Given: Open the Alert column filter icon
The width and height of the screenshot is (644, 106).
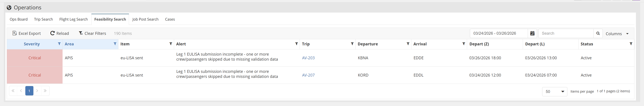Looking at the screenshot, I should pyautogui.click(x=297, y=44).
